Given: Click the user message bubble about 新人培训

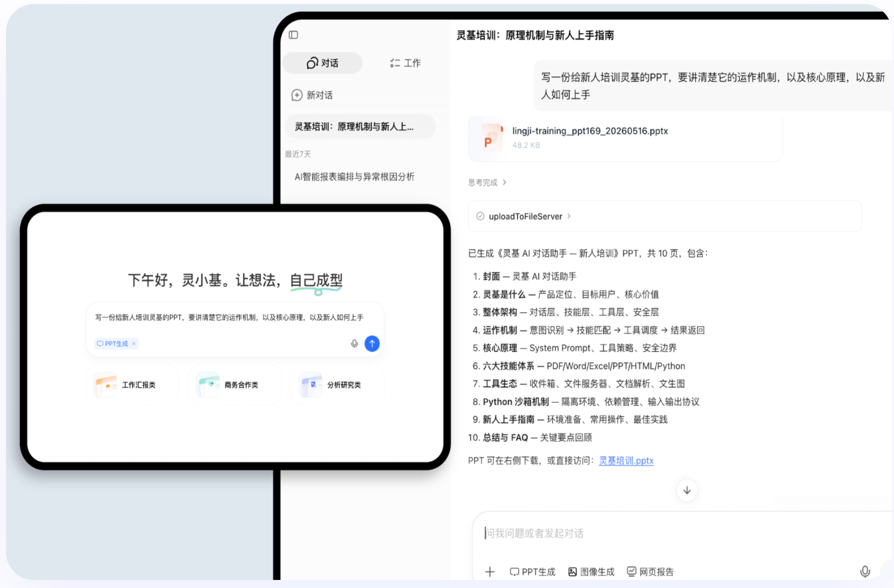Looking at the screenshot, I should coord(713,86).
